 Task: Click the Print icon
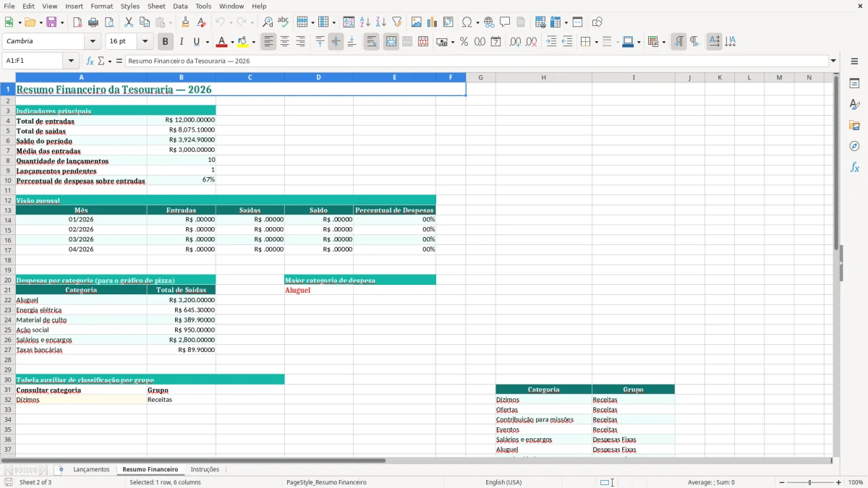coord(93,22)
